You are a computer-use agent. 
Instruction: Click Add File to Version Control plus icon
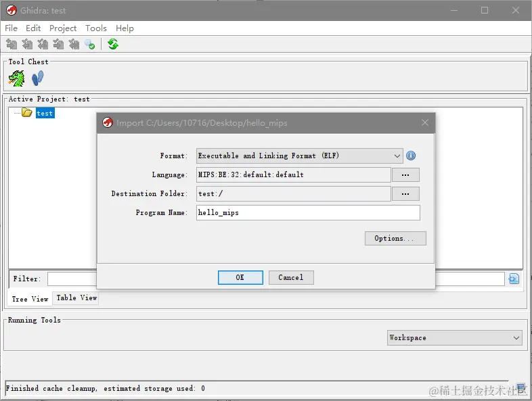click(x=12, y=45)
